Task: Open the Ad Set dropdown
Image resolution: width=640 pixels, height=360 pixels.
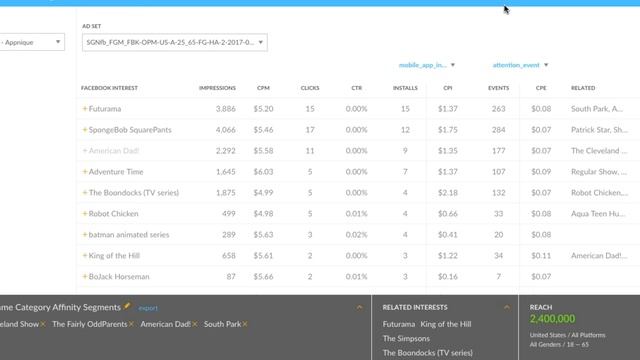Action: pos(175,42)
